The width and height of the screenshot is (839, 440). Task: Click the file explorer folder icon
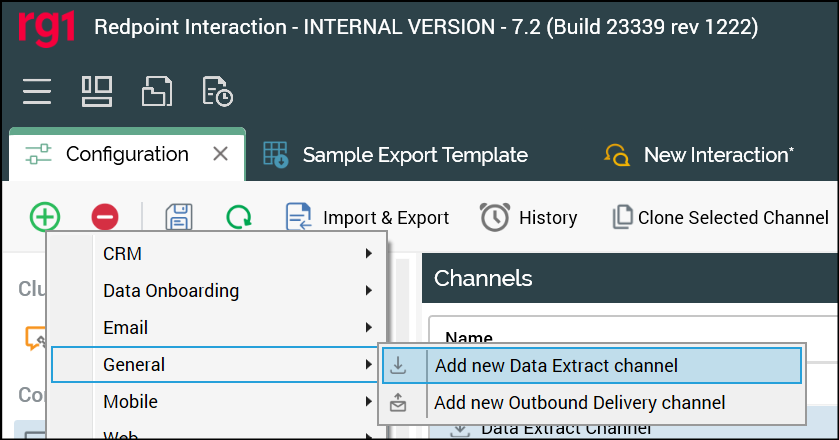click(157, 92)
